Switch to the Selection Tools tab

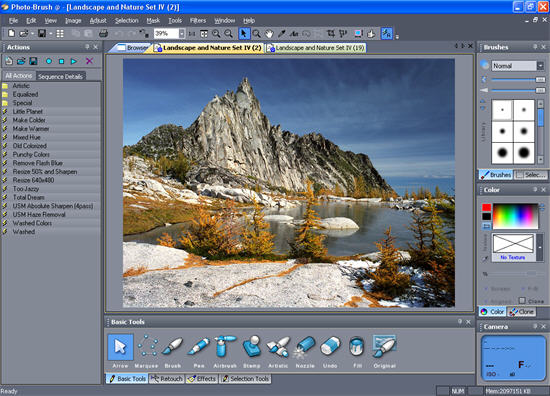245,379
